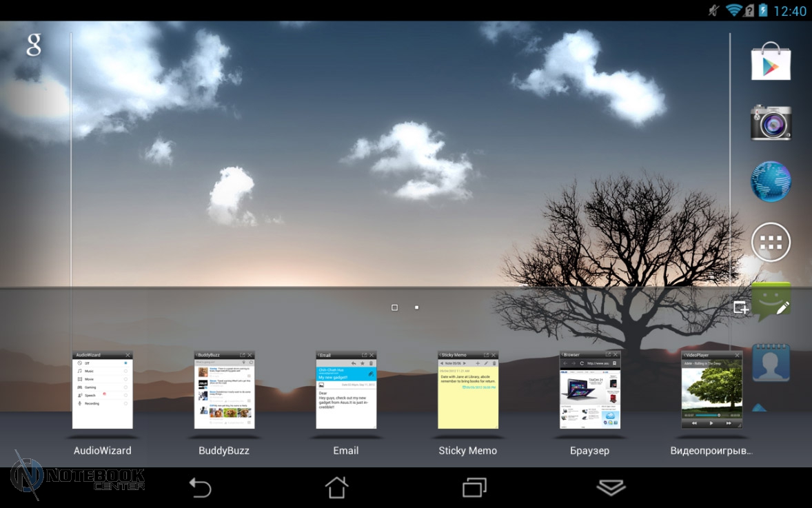Select the second home screen page dot
Image resolution: width=812 pixels, height=508 pixels.
417,307
